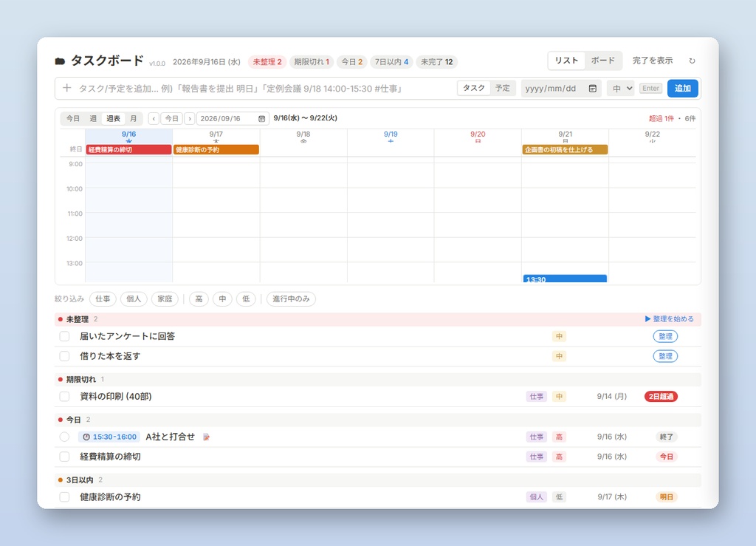
Task: Click 整理 for 届いたアンケートに回答
Action: (x=665, y=336)
